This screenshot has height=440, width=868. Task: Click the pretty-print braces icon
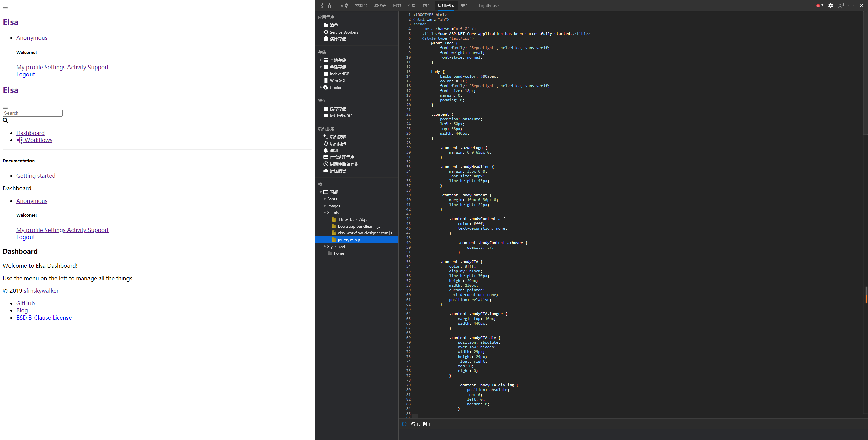[404, 424]
